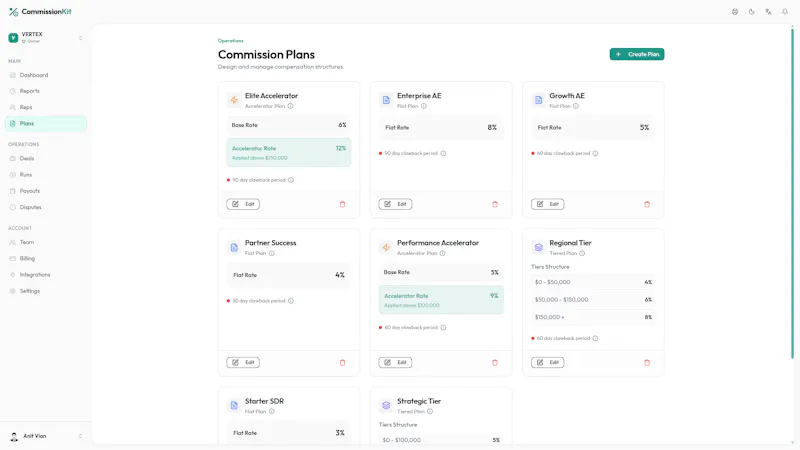Click the Elite Accelerator lightning plan icon

[234, 100]
